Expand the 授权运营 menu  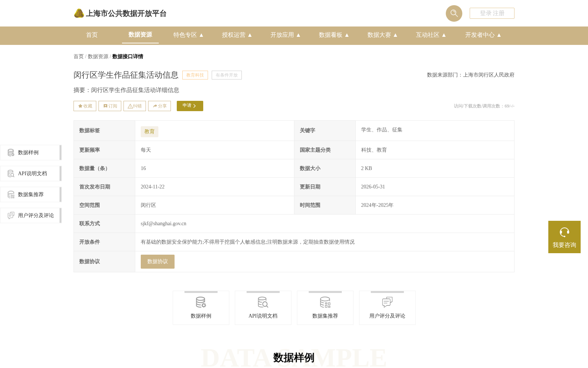coord(237,35)
